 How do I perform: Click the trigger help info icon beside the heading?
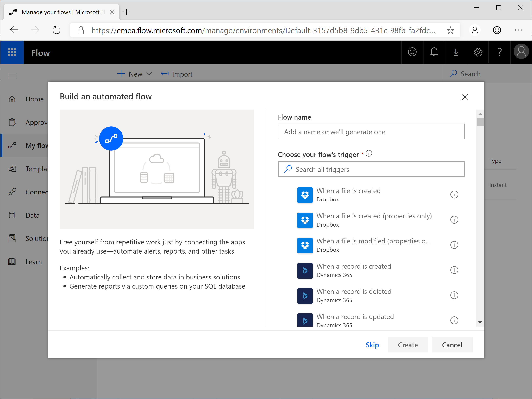369,153
